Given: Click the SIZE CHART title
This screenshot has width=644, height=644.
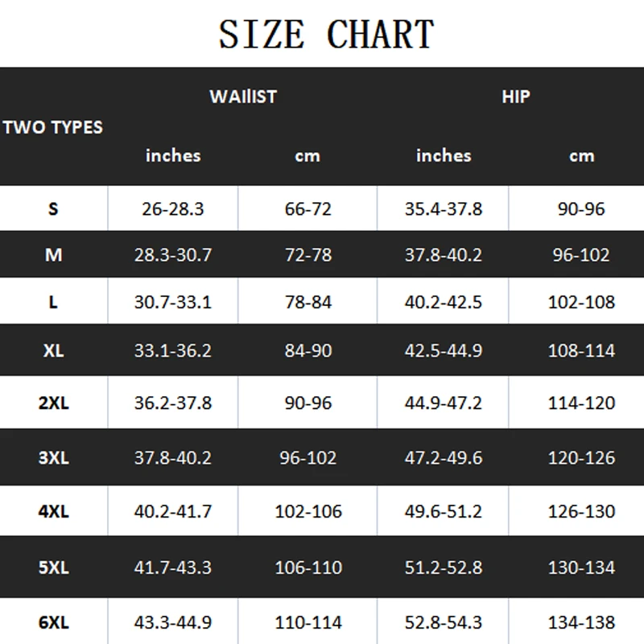Looking at the screenshot, I should pos(327,35).
